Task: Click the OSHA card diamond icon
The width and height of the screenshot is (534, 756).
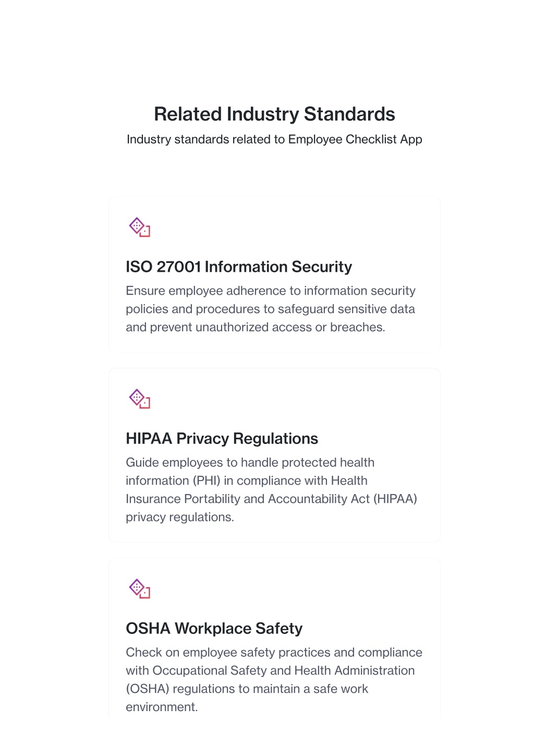Action: tap(140, 589)
